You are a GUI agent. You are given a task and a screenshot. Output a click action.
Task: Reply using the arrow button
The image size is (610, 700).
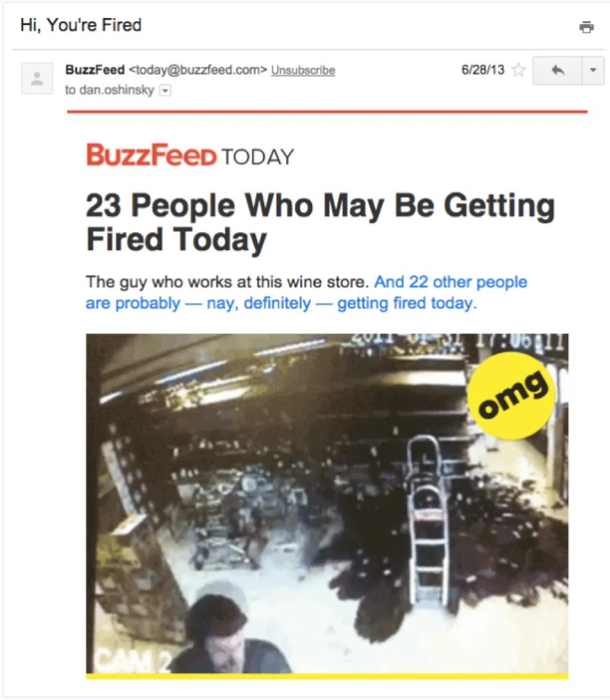[557, 70]
